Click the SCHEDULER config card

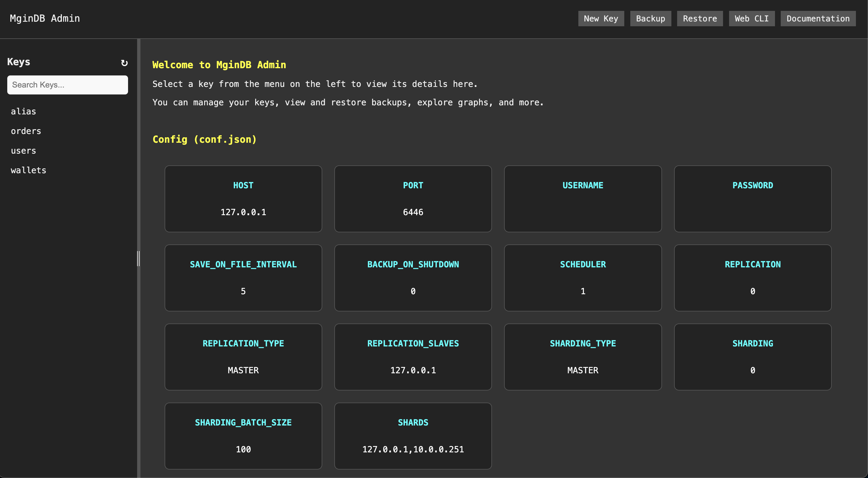tap(582, 277)
